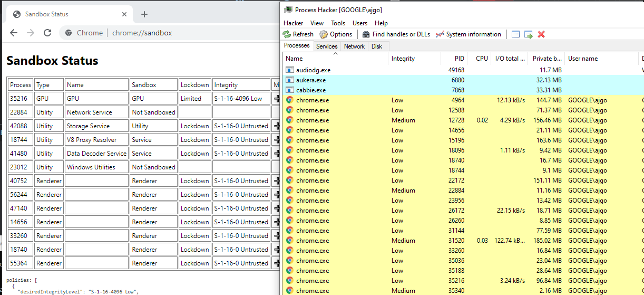Click the red X terminate icon

pyautogui.click(x=541, y=34)
